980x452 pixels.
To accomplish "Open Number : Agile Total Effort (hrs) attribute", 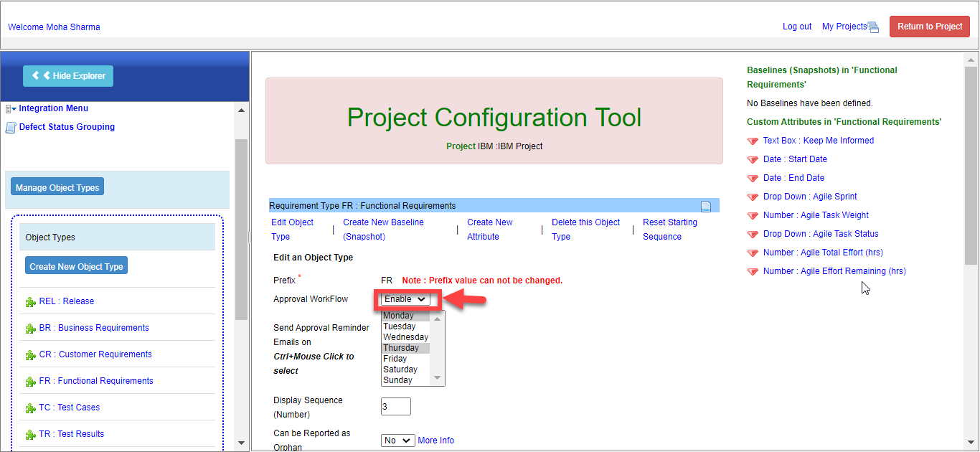I will point(823,253).
